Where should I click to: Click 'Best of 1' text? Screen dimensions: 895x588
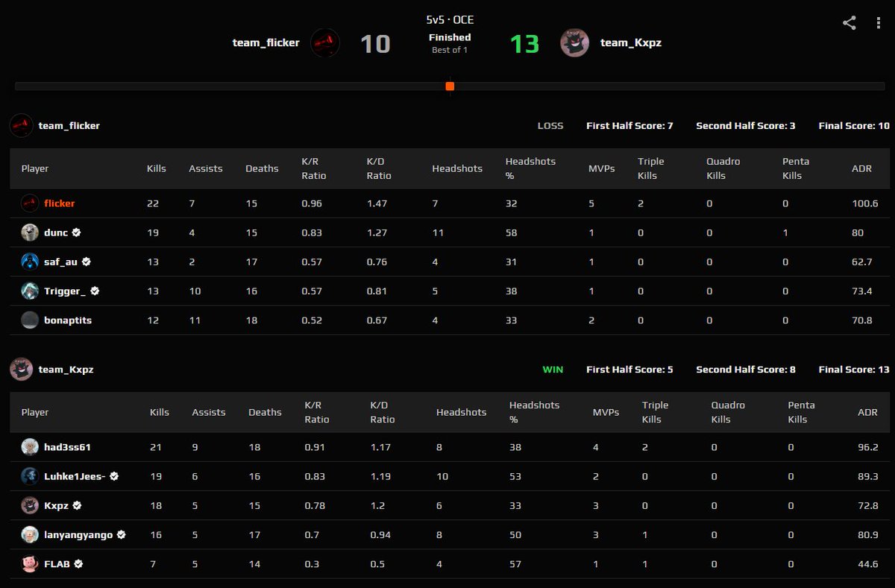(x=450, y=50)
